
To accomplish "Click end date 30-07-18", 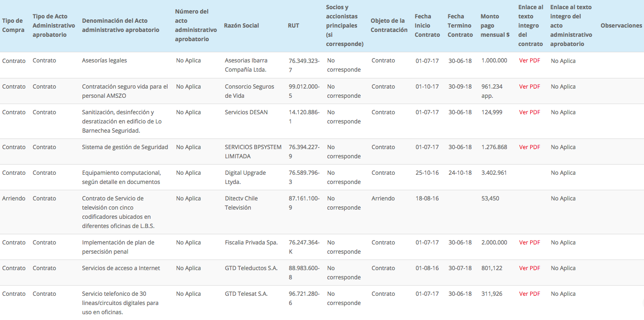I will pyautogui.click(x=460, y=268).
